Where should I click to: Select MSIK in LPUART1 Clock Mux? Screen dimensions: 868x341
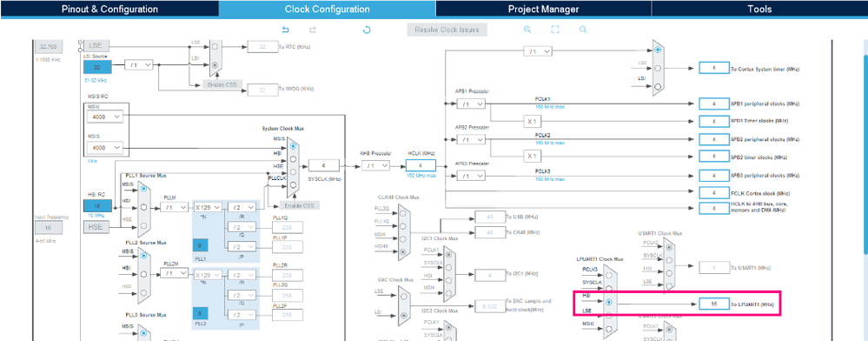click(x=609, y=329)
